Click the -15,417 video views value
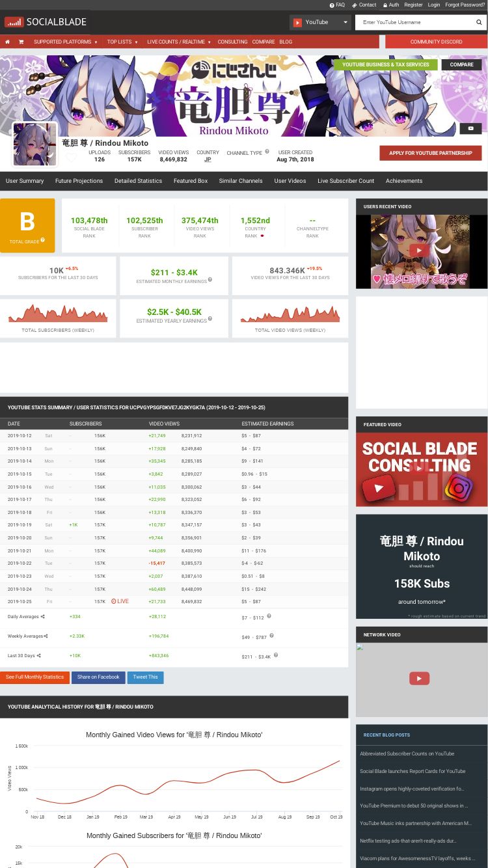The height and width of the screenshot is (868, 488). point(157,563)
